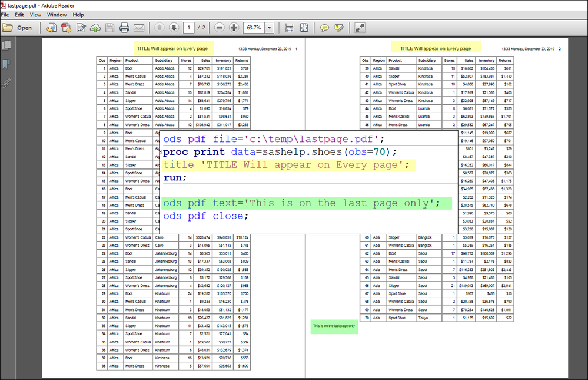
Task: Click the print icon
Action: [x=124, y=28]
